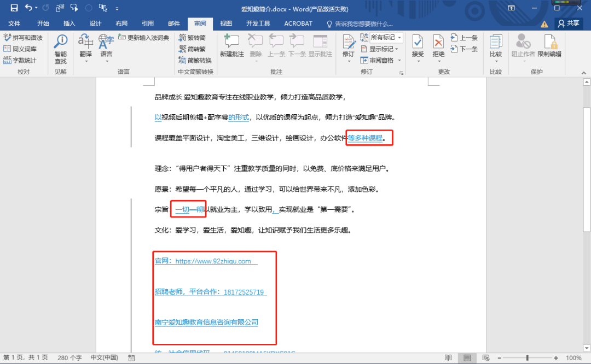Click the zoom slider handle

pyautogui.click(x=528, y=358)
